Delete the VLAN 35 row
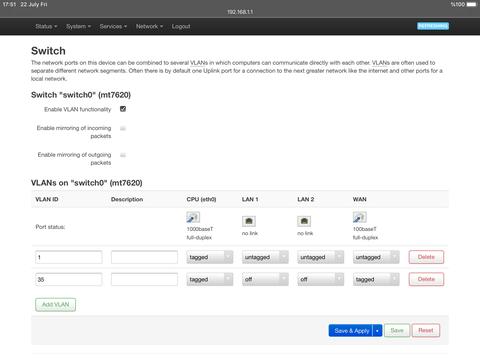Image resolution: width=480 pixels, height=360 pixels. click(426, 279)
